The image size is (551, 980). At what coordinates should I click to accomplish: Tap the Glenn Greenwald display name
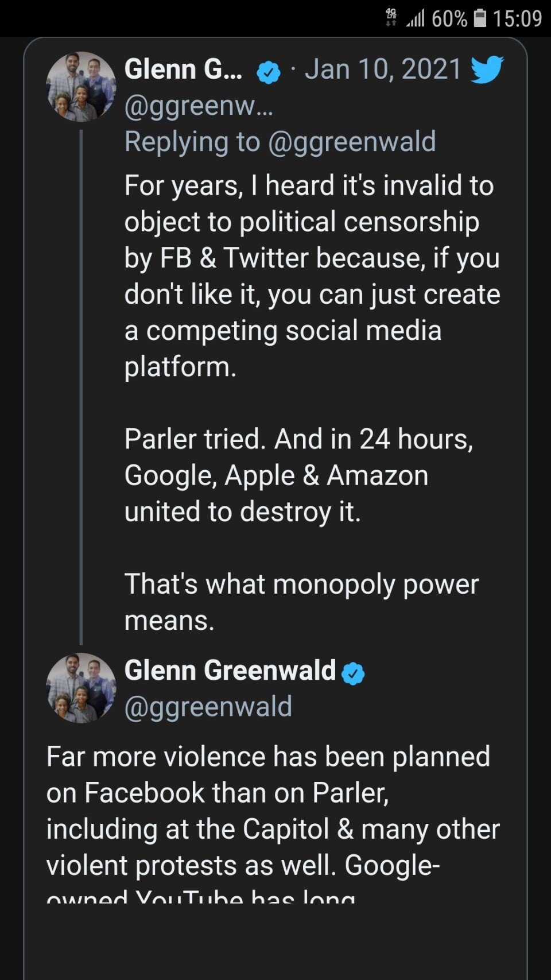[x=230, y=670]
